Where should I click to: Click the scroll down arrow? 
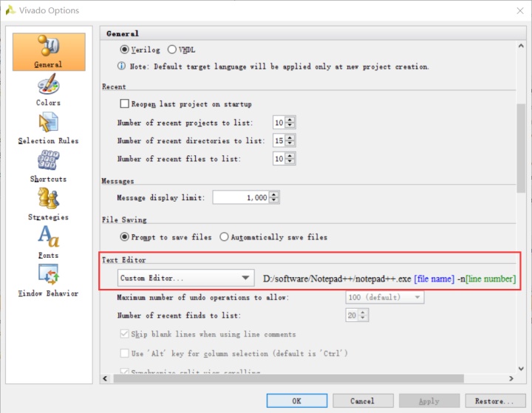tap(521, 369)
